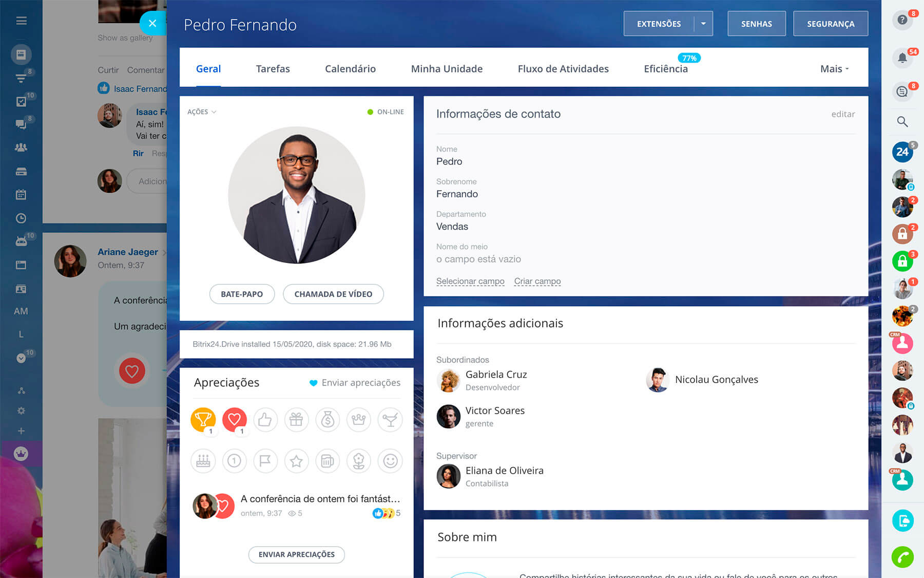Viewport: 924px width, 578px height.
Task: Expand the Mais tab menu
Action: tap(834, 69)
